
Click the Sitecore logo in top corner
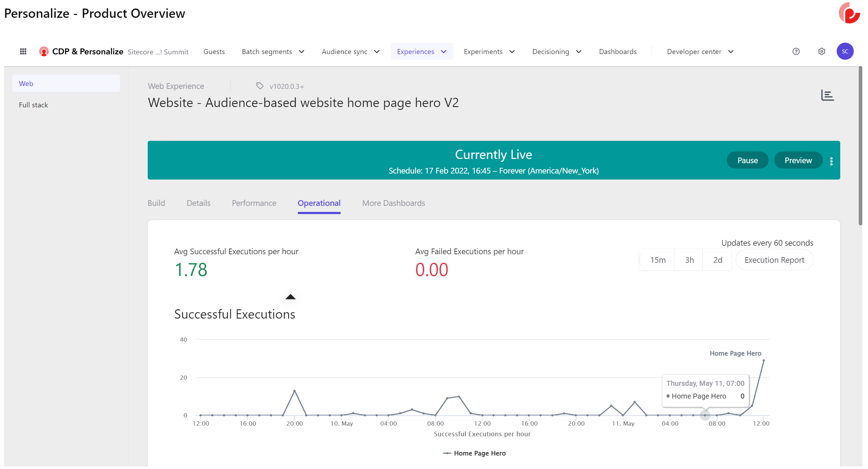point(849,14)
